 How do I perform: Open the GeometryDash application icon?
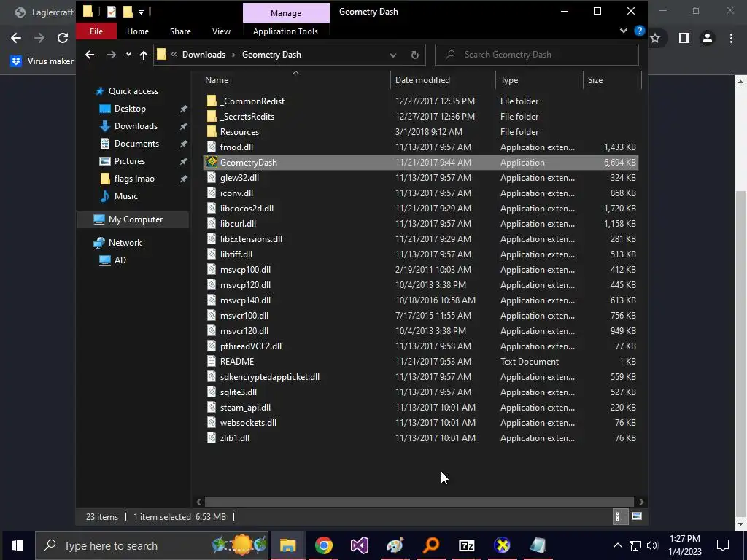point(212,163)
